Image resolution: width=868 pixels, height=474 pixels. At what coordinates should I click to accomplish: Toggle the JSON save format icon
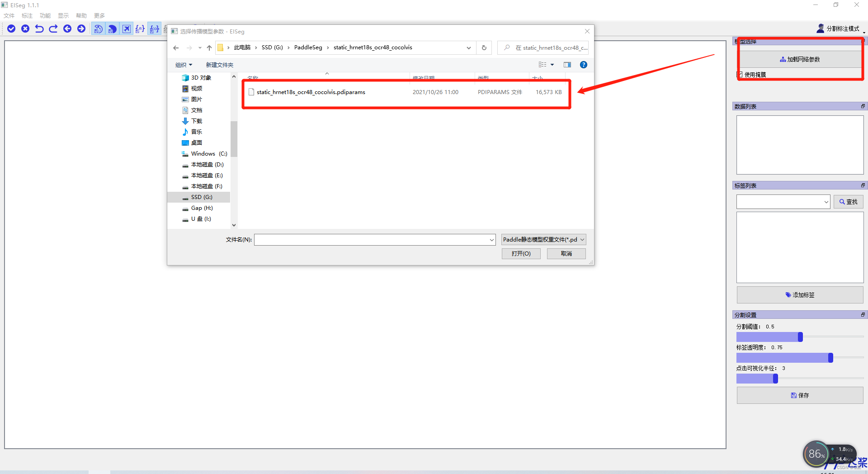coord(140,29)
